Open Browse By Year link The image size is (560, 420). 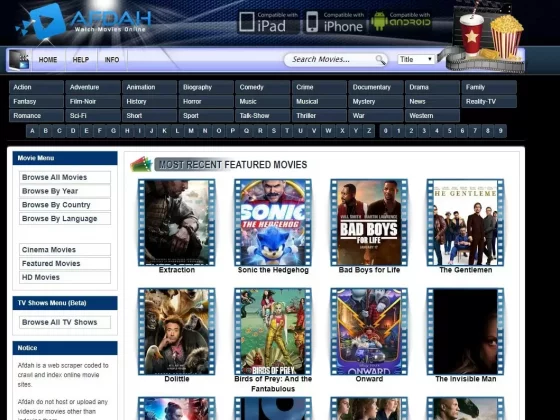[x=65, y=191]
